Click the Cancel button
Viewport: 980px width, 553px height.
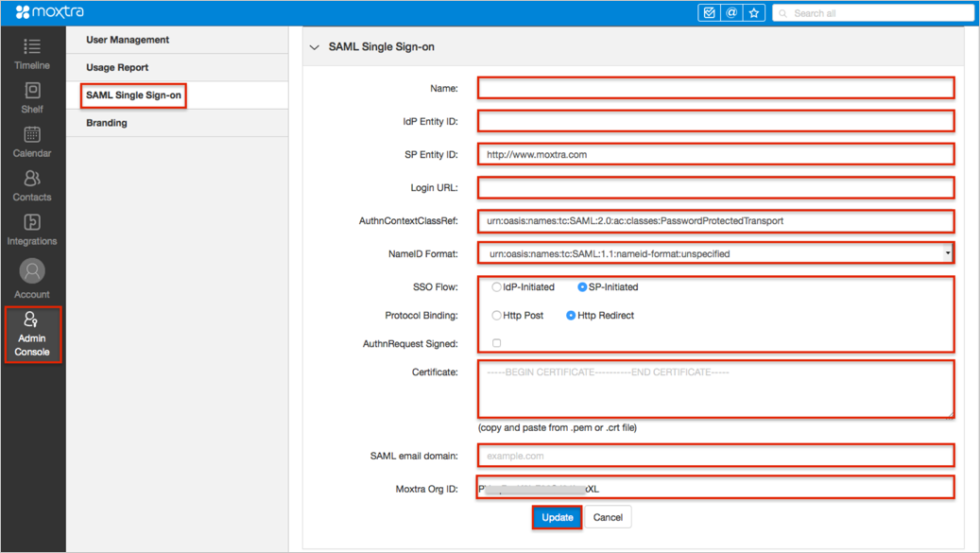[608, 517]
